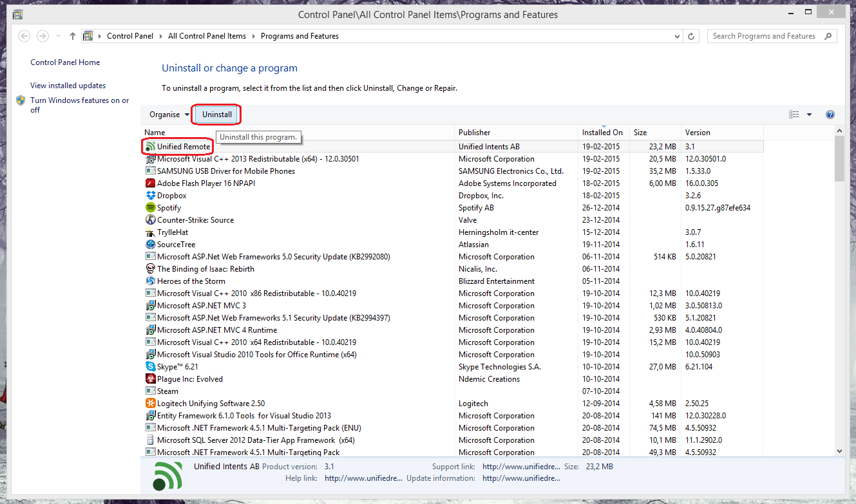
Task: Select ASP.Net Web Frameworks 5.1 Security Update
Action: (452, 318)
